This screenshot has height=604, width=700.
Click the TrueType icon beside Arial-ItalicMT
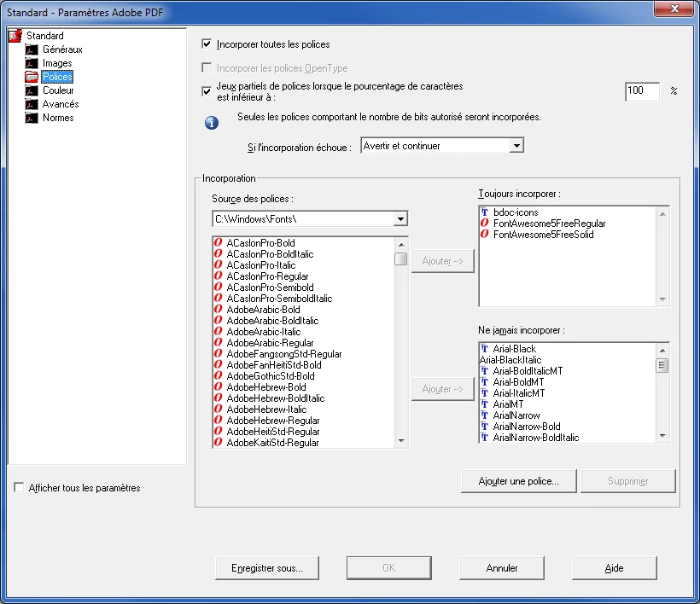click(484, 393)
